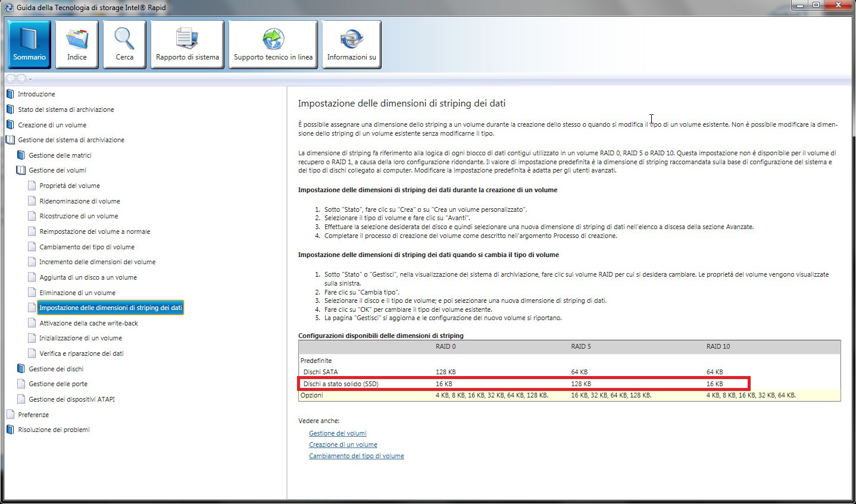The width and height of the screenshot is (856, 504).
Task: Click page icon beside Ridenominazione di volume
Action: coord(32,201)
